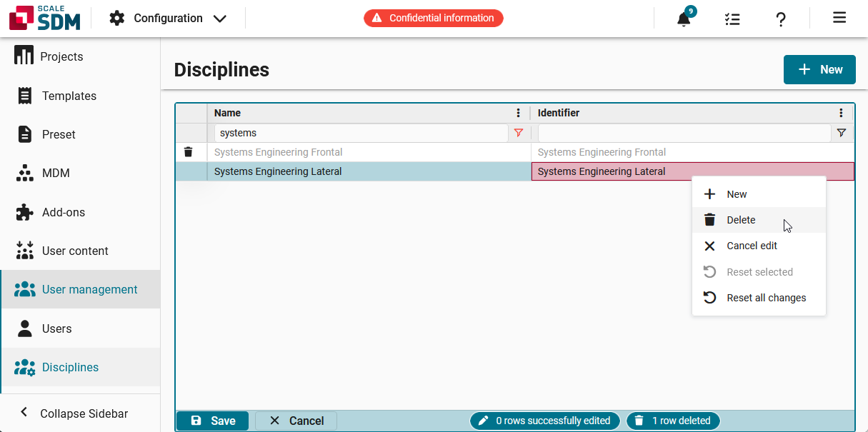This screenshot has width=868, height=432.
Task: Sort by the Identifier column header
Action: coord(559,113)
